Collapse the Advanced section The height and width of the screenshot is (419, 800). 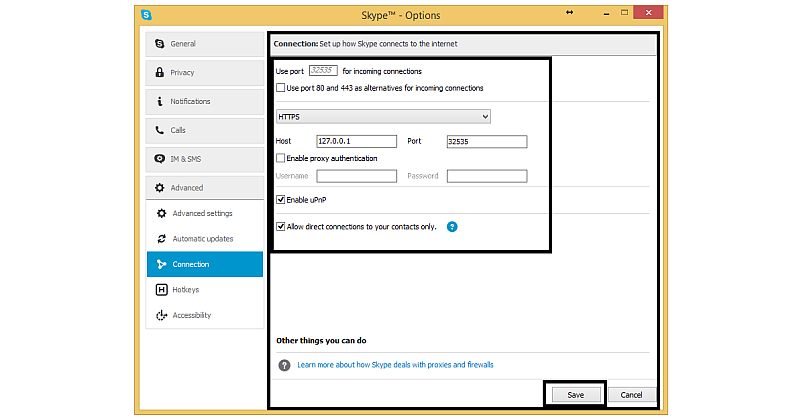[205, 188]
